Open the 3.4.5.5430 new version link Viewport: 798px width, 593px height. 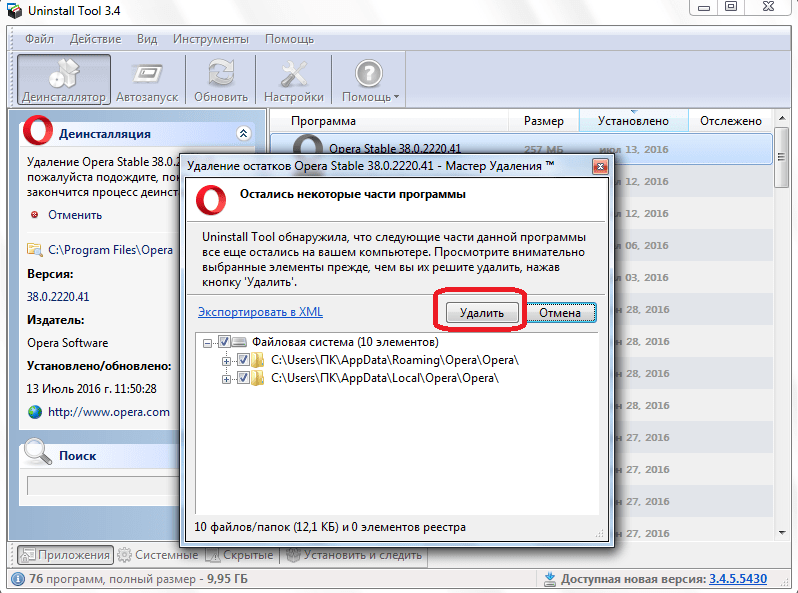[738, 579]
